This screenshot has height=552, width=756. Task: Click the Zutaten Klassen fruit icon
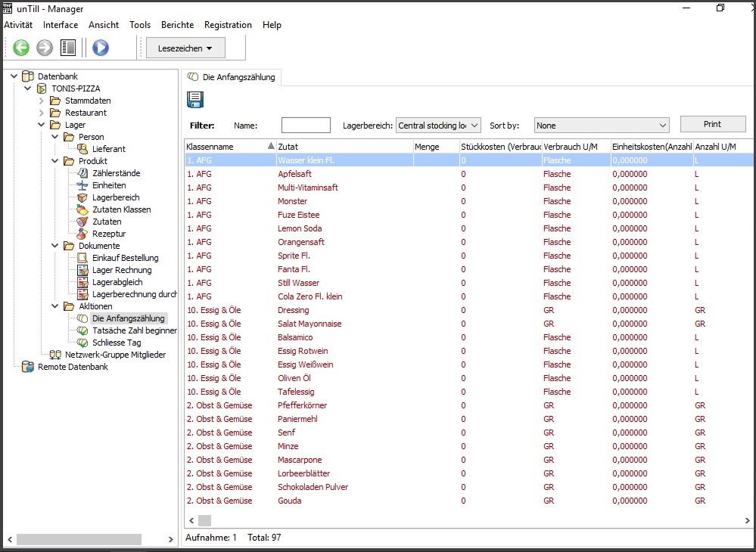83,209
